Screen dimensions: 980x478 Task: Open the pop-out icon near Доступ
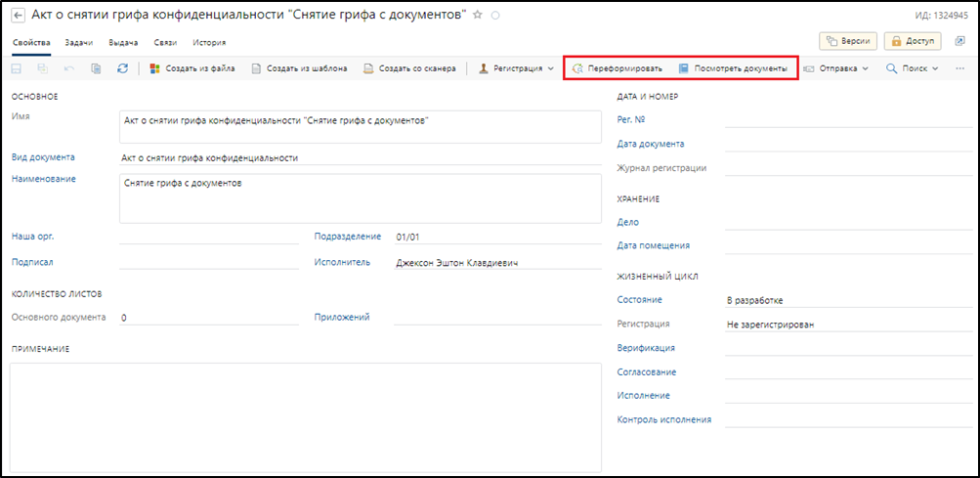(959, 41)
